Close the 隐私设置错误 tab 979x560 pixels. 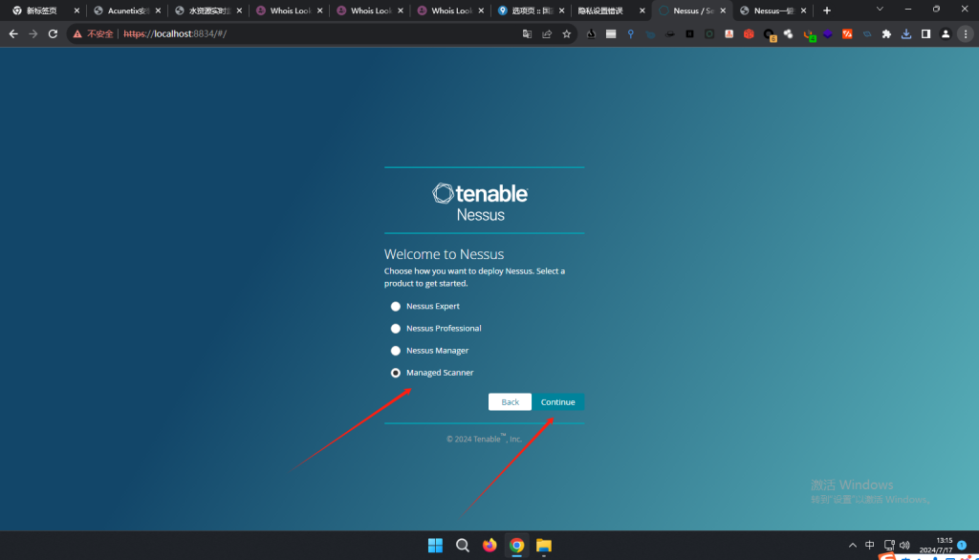(642, 11)
